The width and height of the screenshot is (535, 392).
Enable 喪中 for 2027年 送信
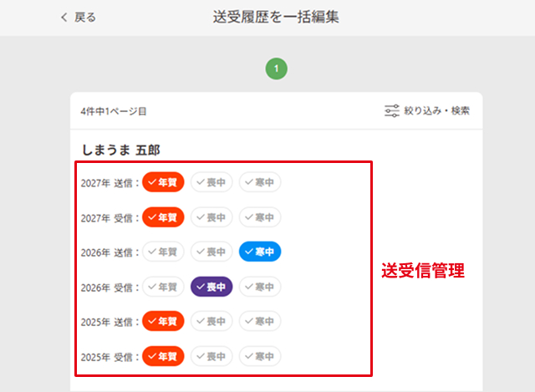(211, 182)
